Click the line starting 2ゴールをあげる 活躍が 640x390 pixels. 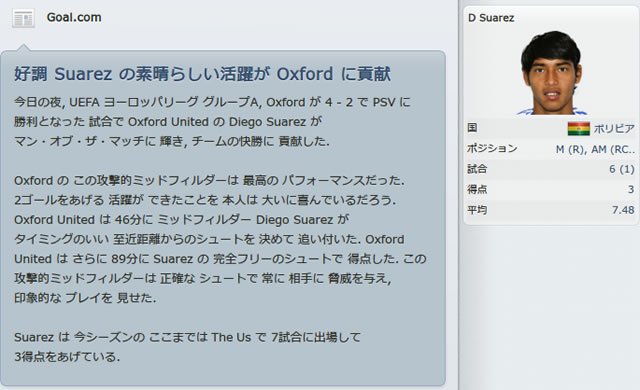[x=205, y=200]
